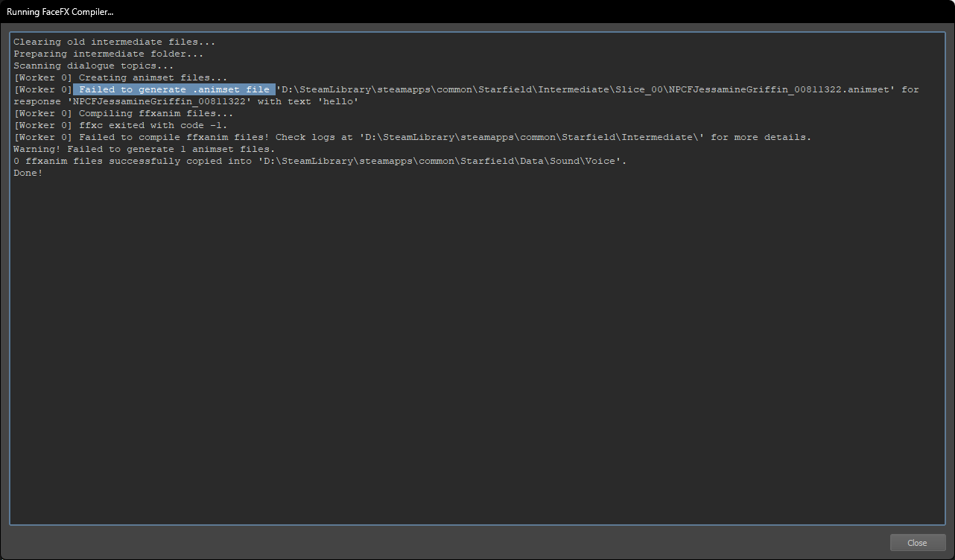The height and width of the screenshot is (560, 955).
Task: Click the 'Creating animset files...' log line
Action: click(121, 77)
